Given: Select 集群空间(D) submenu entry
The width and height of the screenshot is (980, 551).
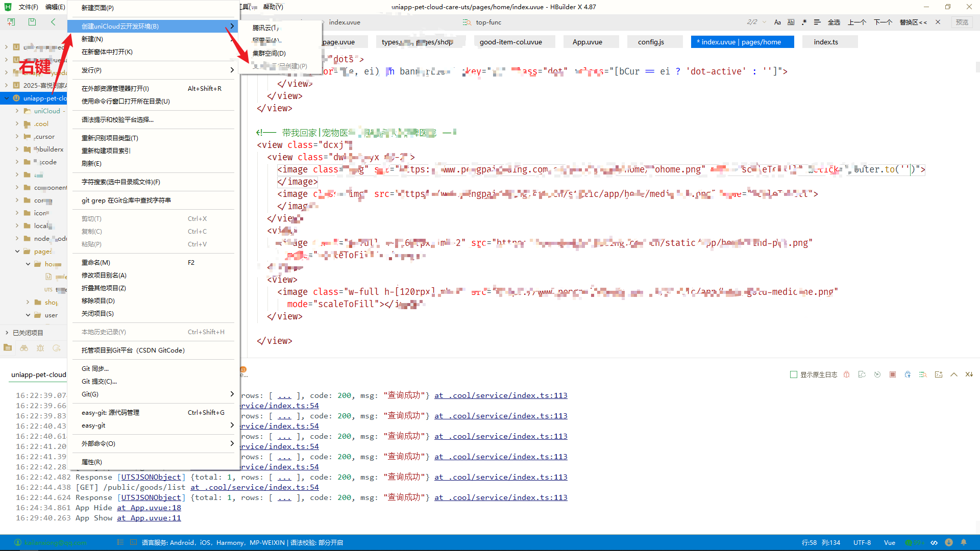Looking at the screenshot, I should click(x=269, y=53).
